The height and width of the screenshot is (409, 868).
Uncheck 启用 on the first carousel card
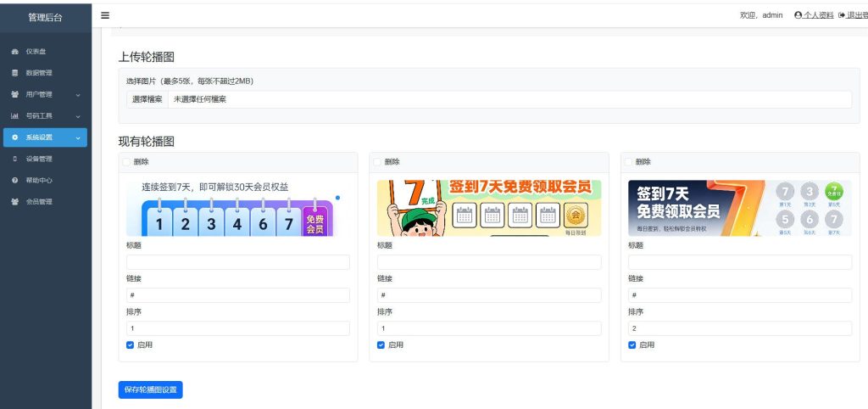tap(130, 345)
